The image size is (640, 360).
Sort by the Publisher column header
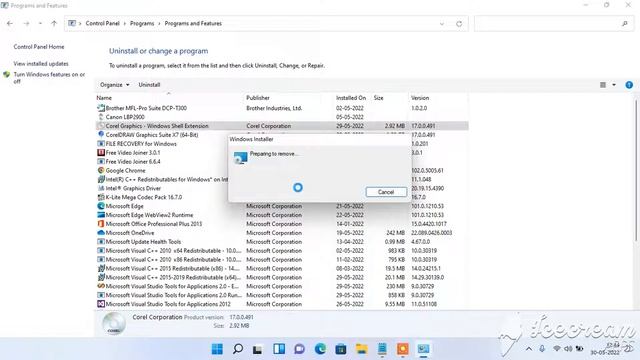tap(258, 98)
